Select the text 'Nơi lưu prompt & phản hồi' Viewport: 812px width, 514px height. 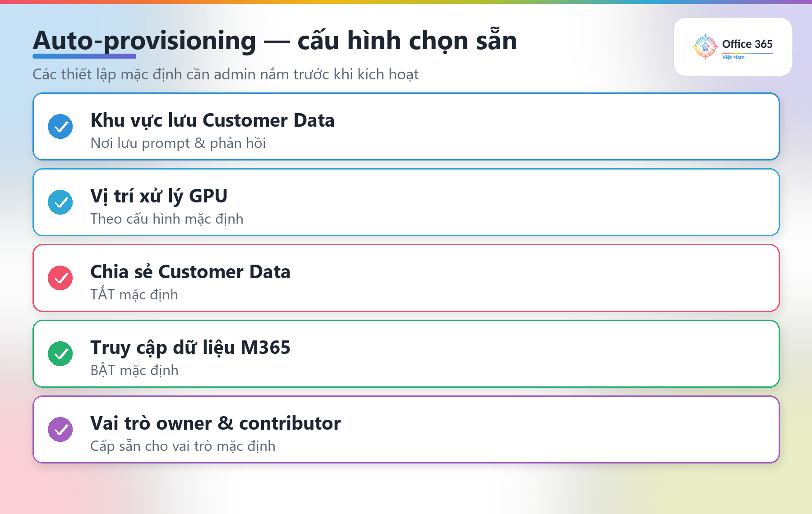pos(178,143)
